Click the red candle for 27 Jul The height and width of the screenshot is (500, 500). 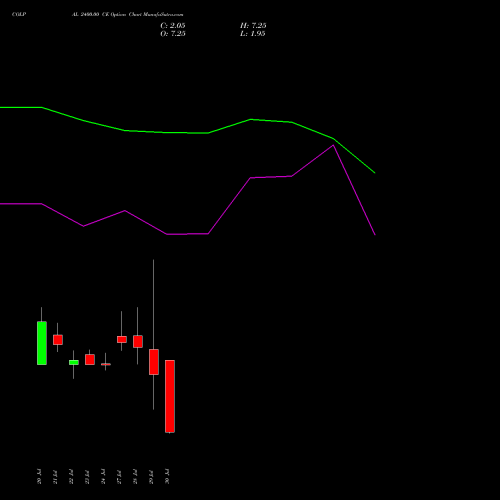tap(122, 339)
